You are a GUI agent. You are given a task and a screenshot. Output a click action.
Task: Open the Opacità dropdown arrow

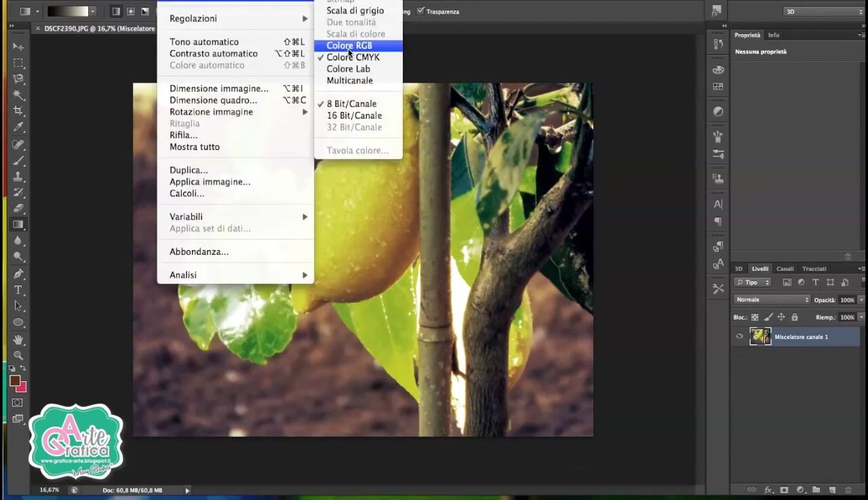861,299
